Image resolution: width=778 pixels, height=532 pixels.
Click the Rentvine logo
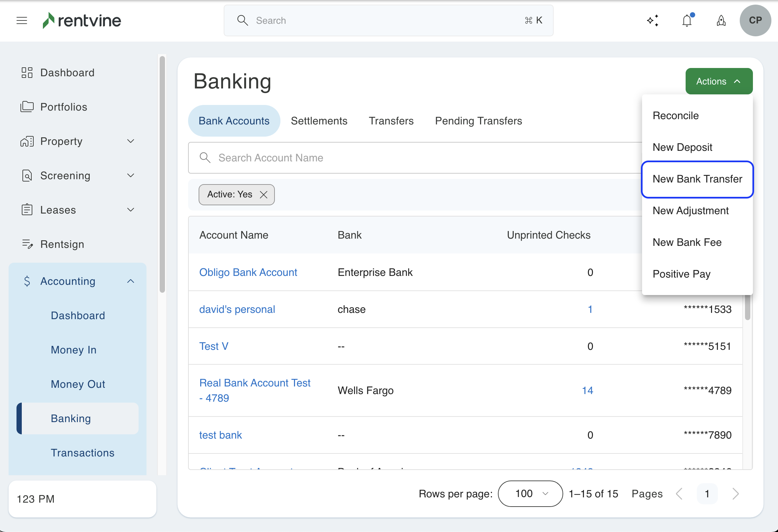(x=82, y=20)
